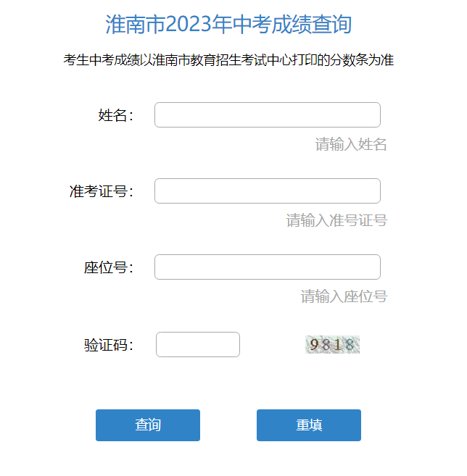
Task: Click the captcha image to refresh
Action: click(332, 345)
